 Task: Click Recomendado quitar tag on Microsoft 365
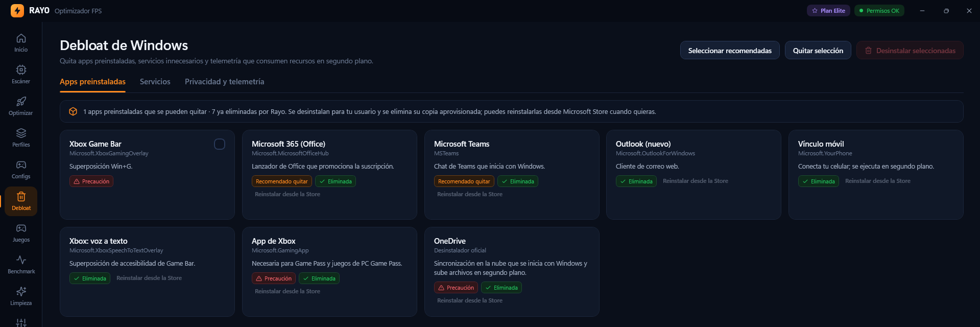pyautogui.click(x=282, y=181)
